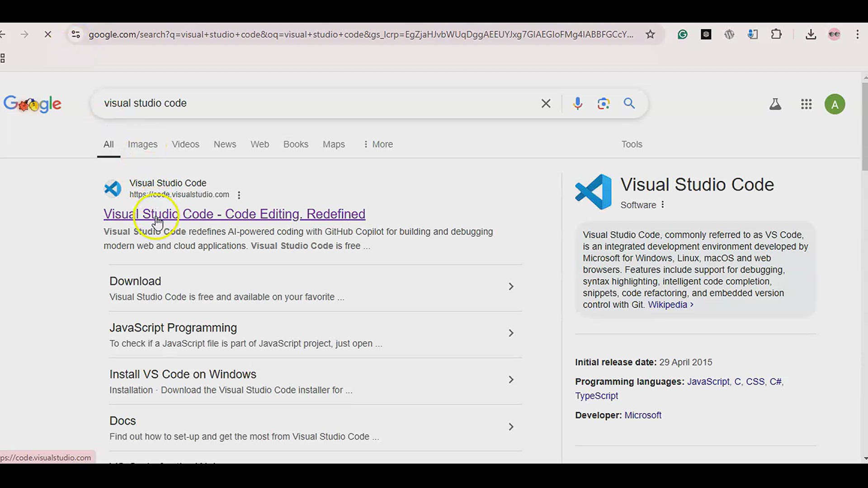Switch to the News tab
The width and height of the screenshot is (868, 488).
(225, 144)
